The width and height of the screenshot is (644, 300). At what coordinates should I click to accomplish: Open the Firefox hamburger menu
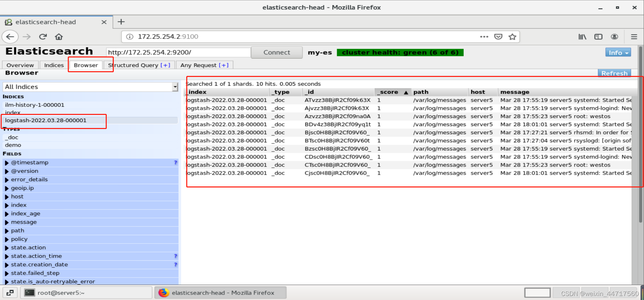(634, 37)
